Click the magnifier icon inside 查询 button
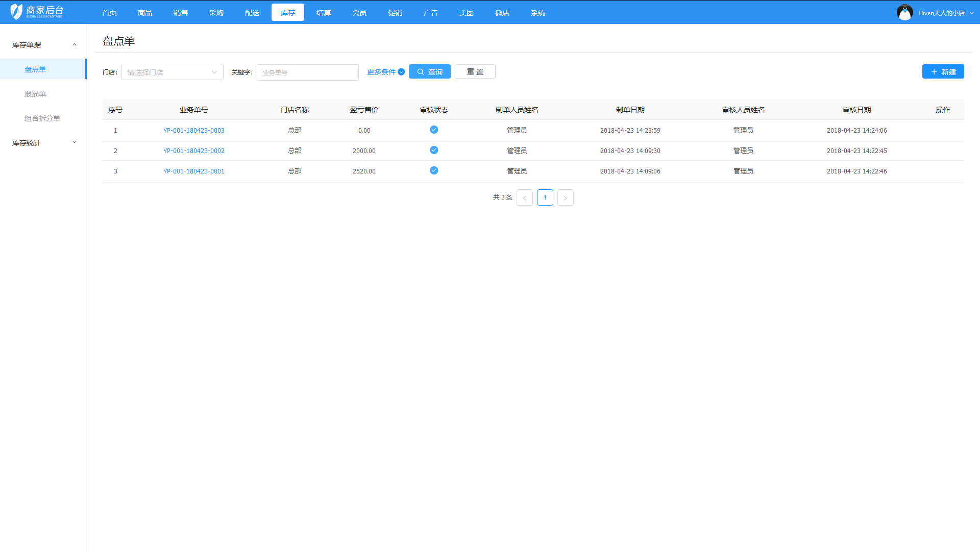 420,71
